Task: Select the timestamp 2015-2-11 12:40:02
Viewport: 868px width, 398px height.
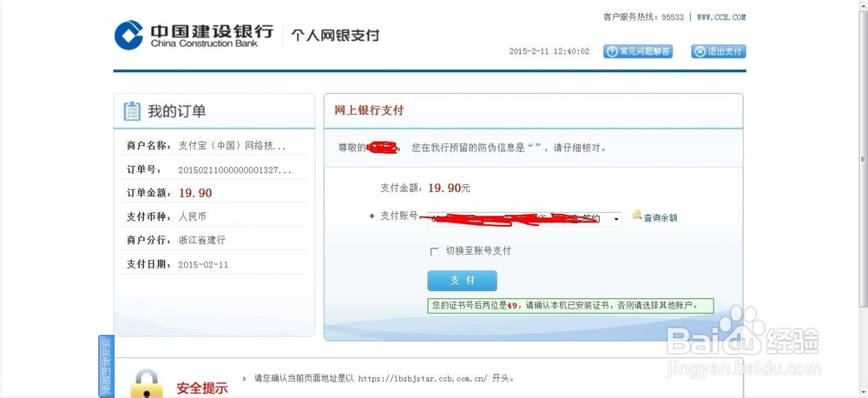Action: point(549,51)
